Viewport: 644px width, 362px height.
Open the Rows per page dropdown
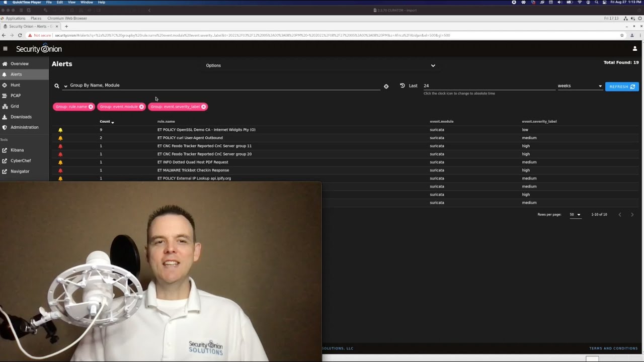coord(575,215)
